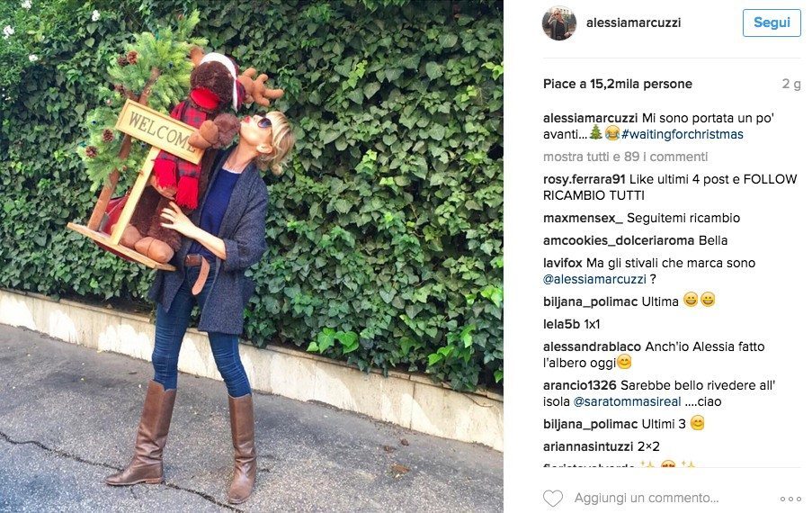Image resolution: width=812 pixels, height=513 pixels.
Task: View the 15,2mila persone likes list
Action: pos(640,84)
